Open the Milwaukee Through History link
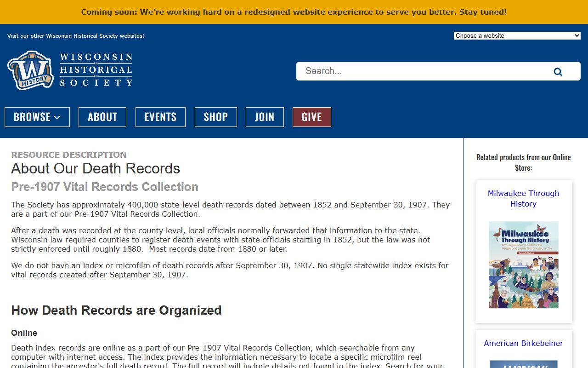This screenshot has height=368, width=588. click(523, 198)
